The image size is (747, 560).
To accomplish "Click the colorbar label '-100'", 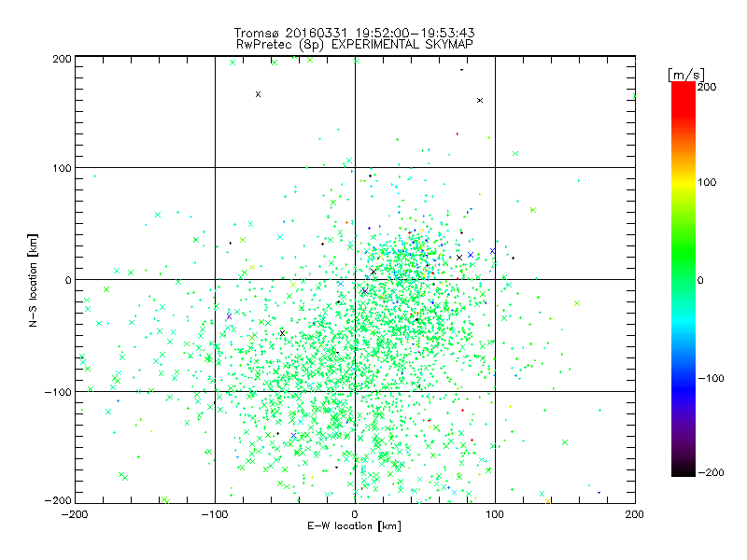I will (711, 378).
